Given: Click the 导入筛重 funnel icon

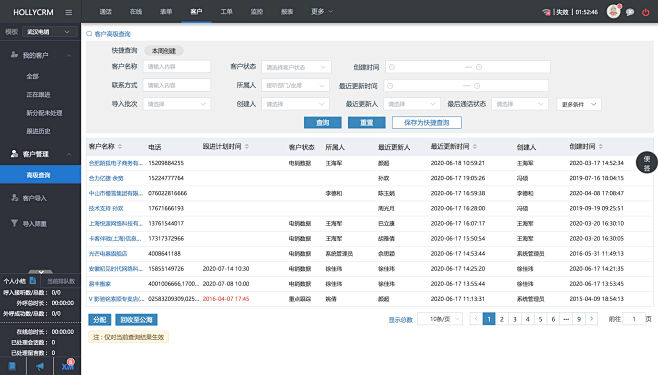Looking at the screenshot, I should point(14,223).
